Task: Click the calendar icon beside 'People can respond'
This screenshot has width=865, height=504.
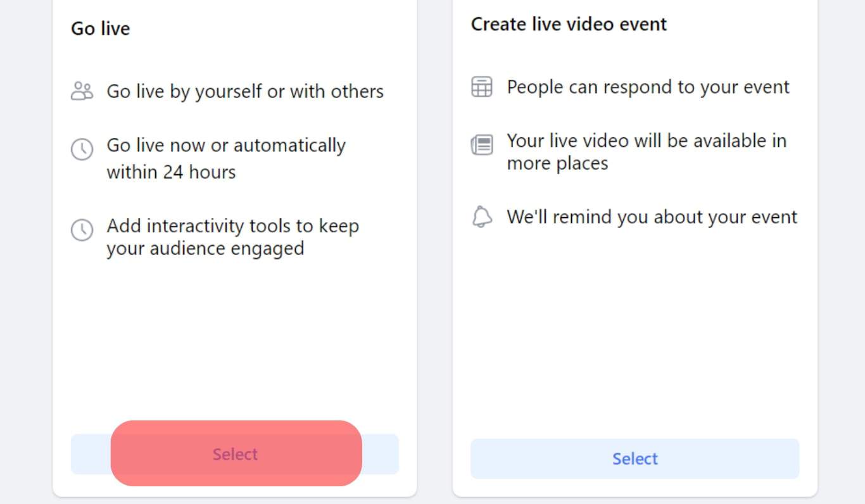Action: (481, 87)
